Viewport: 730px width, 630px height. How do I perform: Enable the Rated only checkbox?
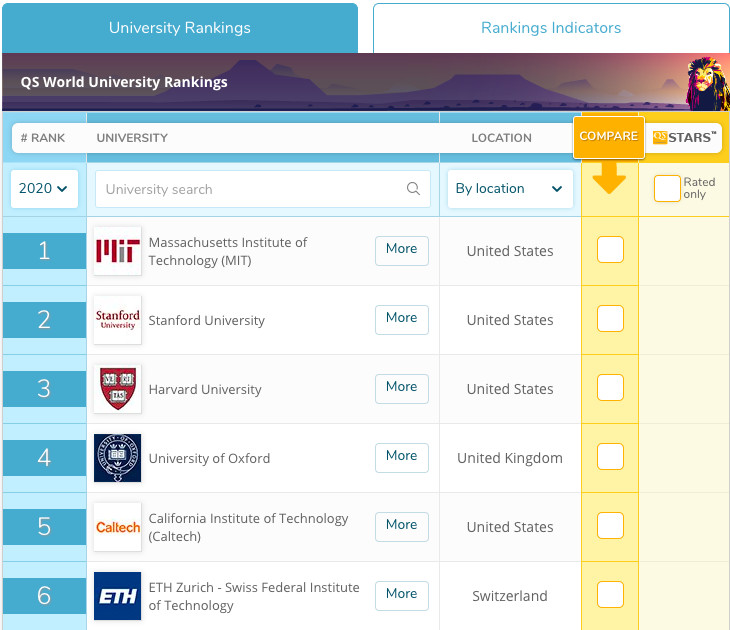click(667, 188)
